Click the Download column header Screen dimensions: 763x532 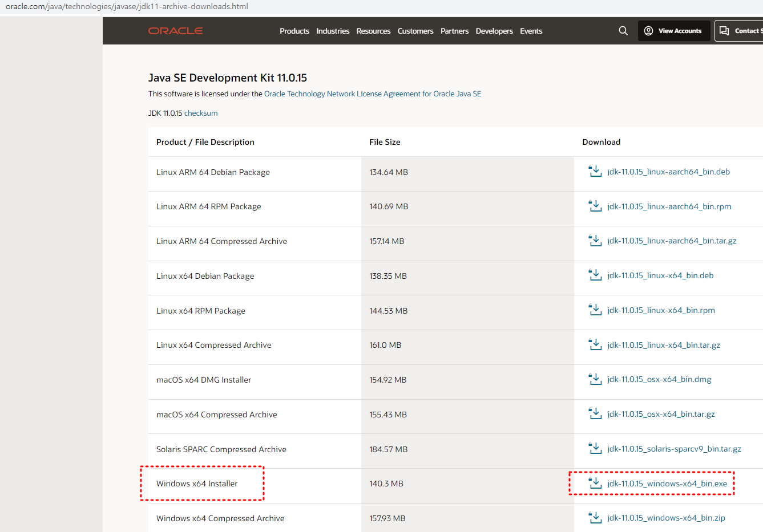(601, 142)
